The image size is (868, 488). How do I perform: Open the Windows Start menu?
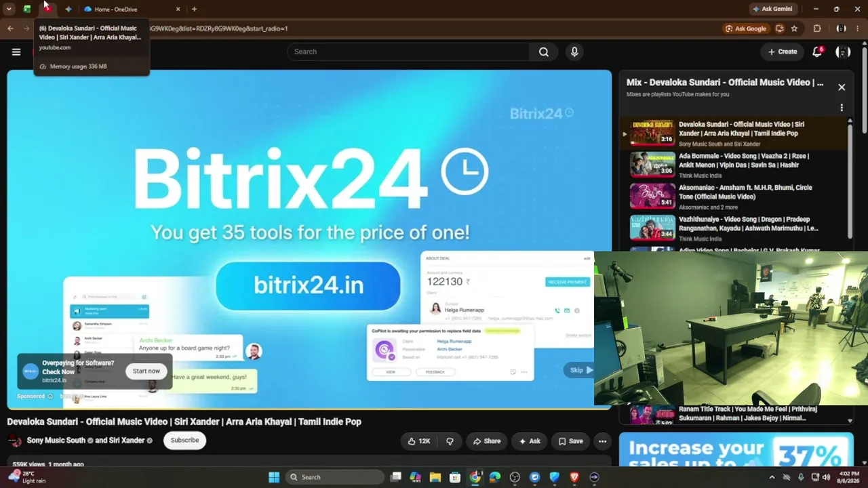tap(274, 477)
